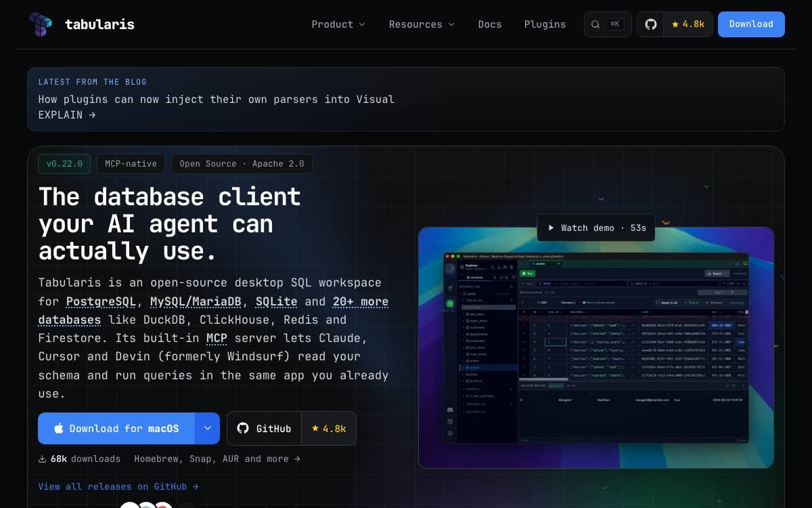Viewport: 812px width, 508px height.
Task: Click the header Download button
Action: click(x=751, y=24)
